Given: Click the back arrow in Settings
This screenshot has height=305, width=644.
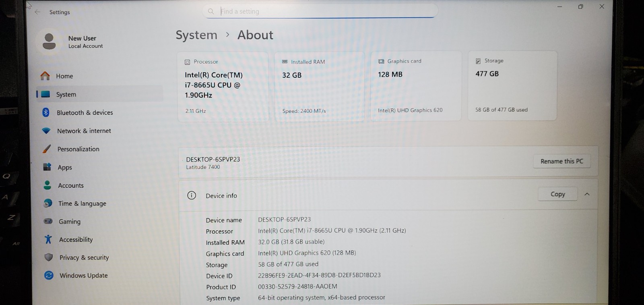Looking at the screenshot, I should click(x=37, y=12).
